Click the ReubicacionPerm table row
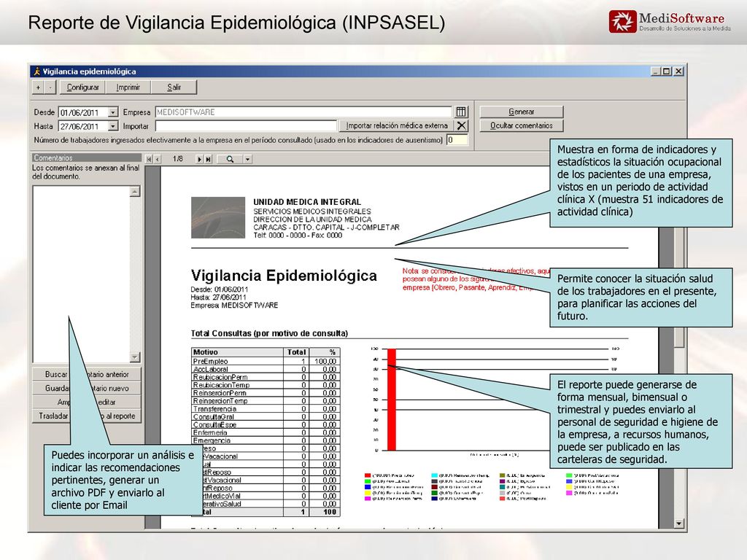The image size is (747, 560). 266,377
